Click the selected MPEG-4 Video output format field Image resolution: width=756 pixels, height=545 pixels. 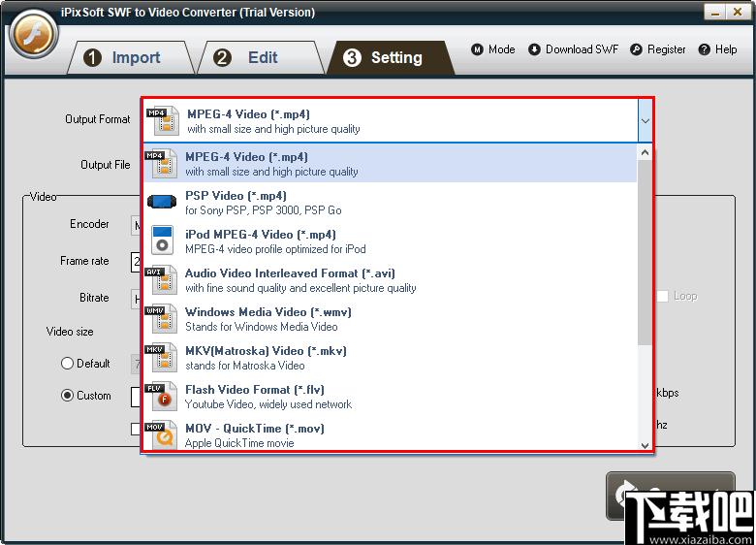391,121
